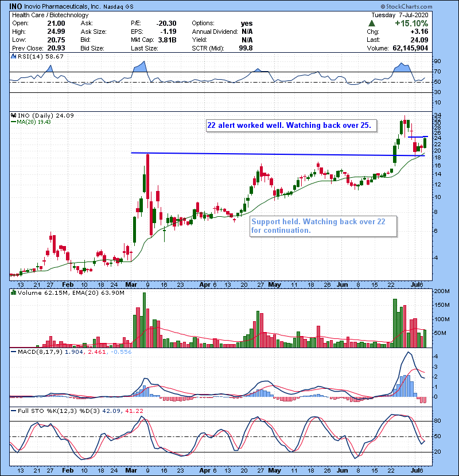Click the 'Nasdaq GS' exchange label
The height and width of the screenshot is (476, 459).
(118, 7)
